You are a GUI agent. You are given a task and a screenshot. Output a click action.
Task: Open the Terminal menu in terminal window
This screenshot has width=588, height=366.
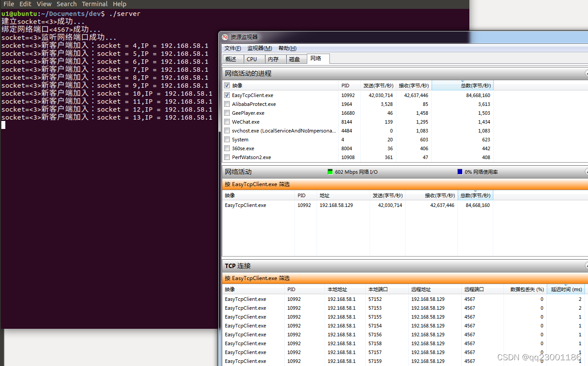point(95,4)
